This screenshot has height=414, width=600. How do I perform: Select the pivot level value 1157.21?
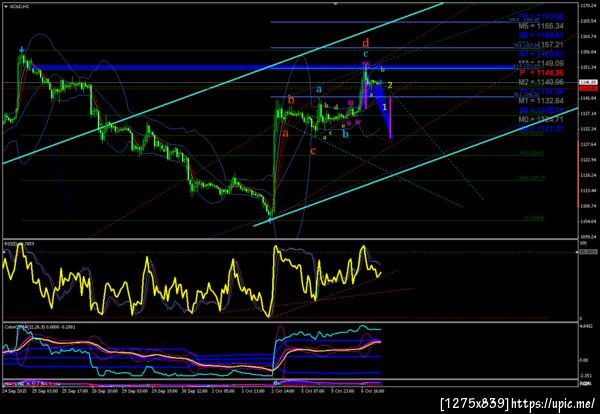point(549,45)
